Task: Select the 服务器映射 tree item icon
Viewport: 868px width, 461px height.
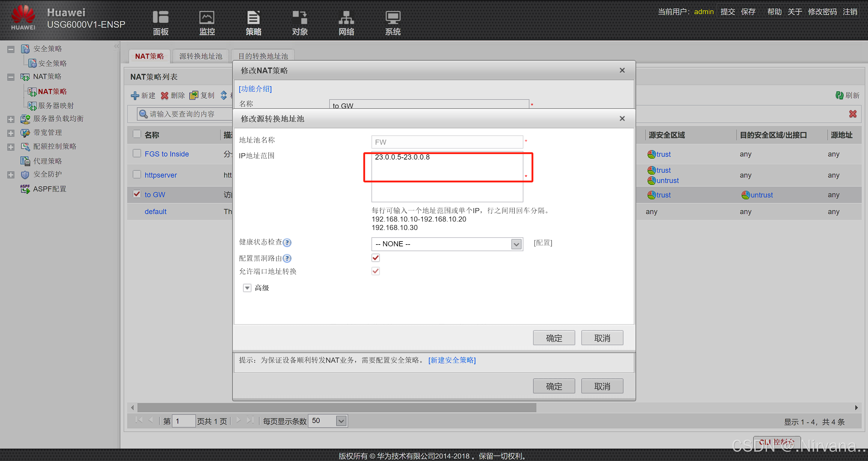Action: pyautogui.click(x=32, y=106)
